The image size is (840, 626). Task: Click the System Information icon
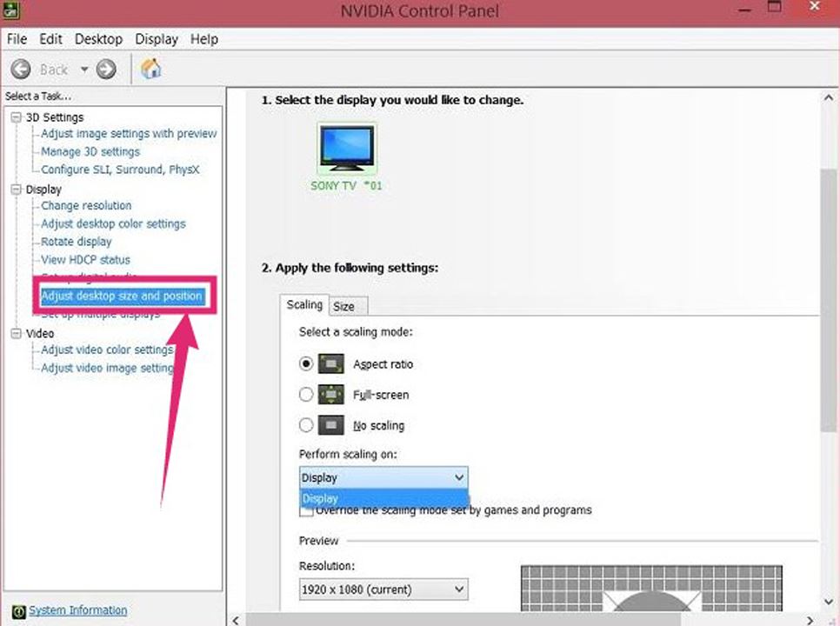(x=17, y=611)
